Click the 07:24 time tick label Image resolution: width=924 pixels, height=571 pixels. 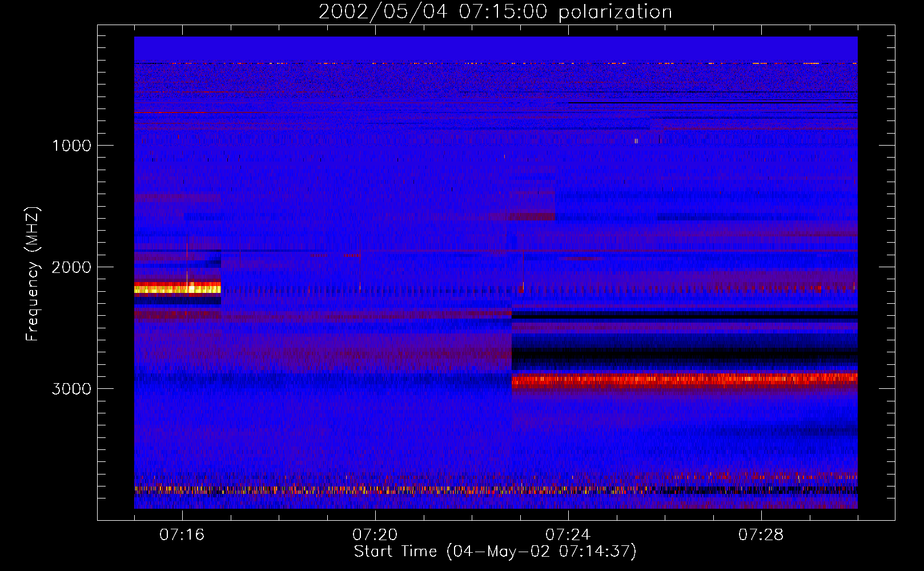click(568, 535)
